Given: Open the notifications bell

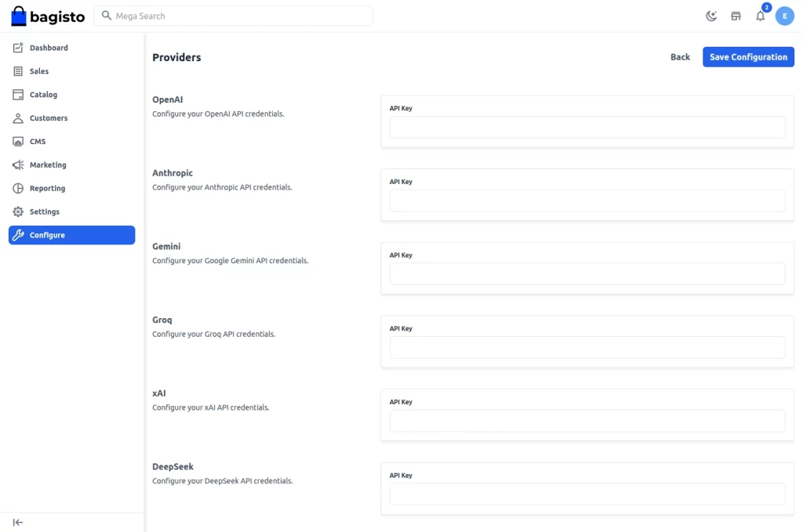Looking at the screenshot, I should [760, 16].
